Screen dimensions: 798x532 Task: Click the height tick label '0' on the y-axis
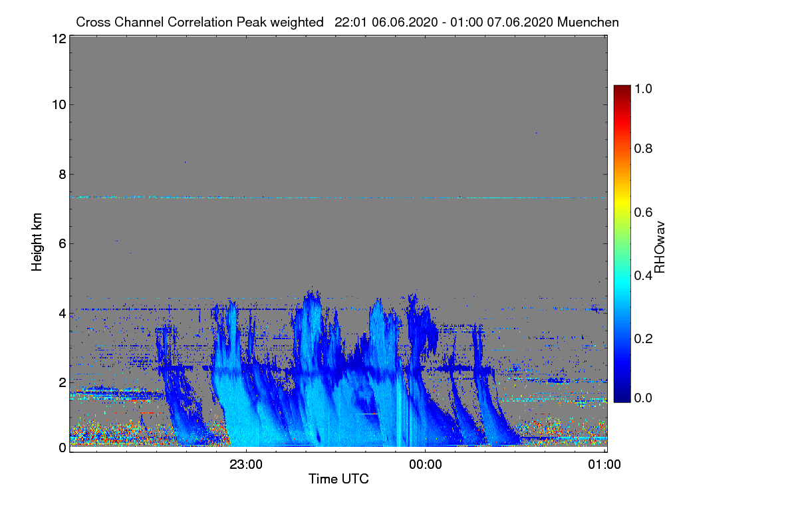coord(62,448)
